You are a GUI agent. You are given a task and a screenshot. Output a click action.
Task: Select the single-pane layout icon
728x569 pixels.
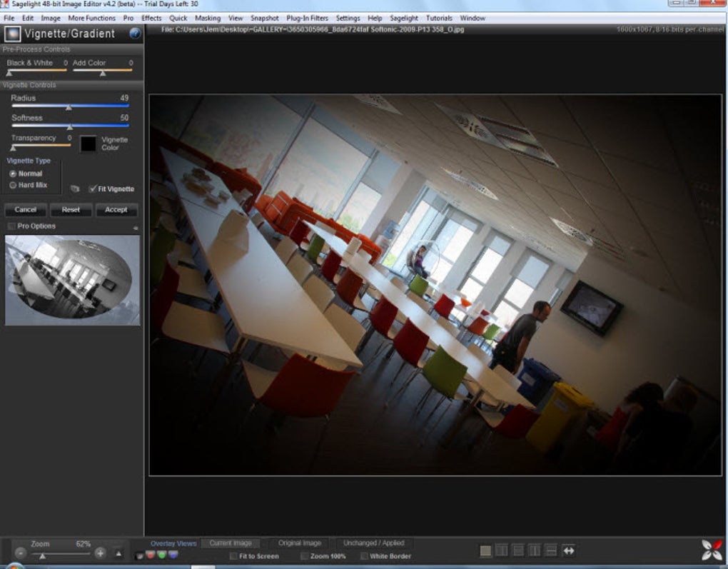coord(485,550)
